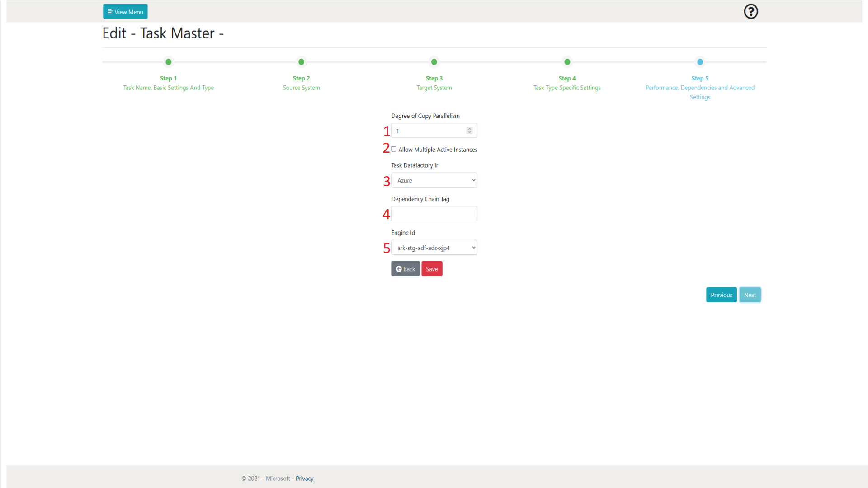Click the Step 1 green circle marker
This screenshot has width=868, height=488.
click(x=168, y=62)
